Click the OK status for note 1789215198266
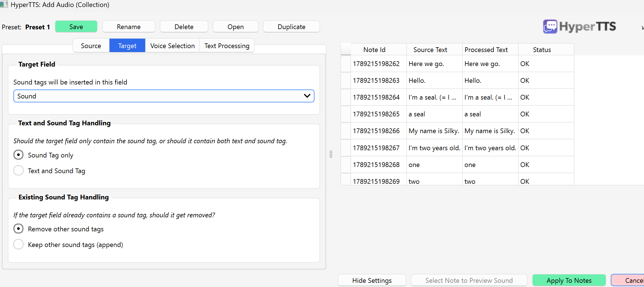The width and height of the screenshot is (644, 287). click(x=546, y=131)
